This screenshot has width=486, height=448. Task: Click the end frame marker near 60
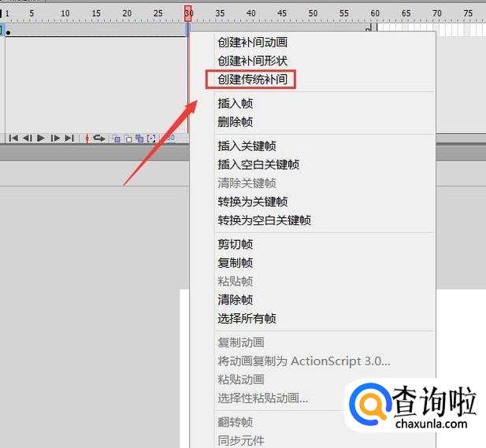point(368,30)
